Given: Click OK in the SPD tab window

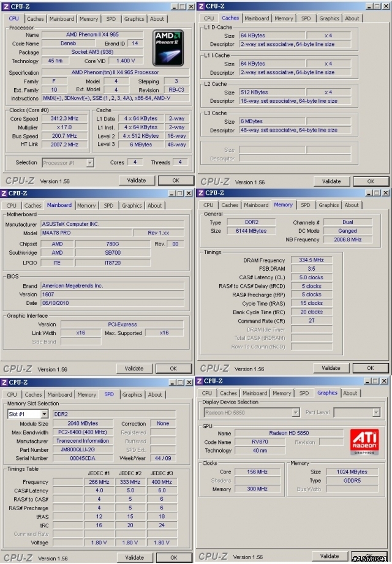Looking at the screenshot, I should [174, 557].
